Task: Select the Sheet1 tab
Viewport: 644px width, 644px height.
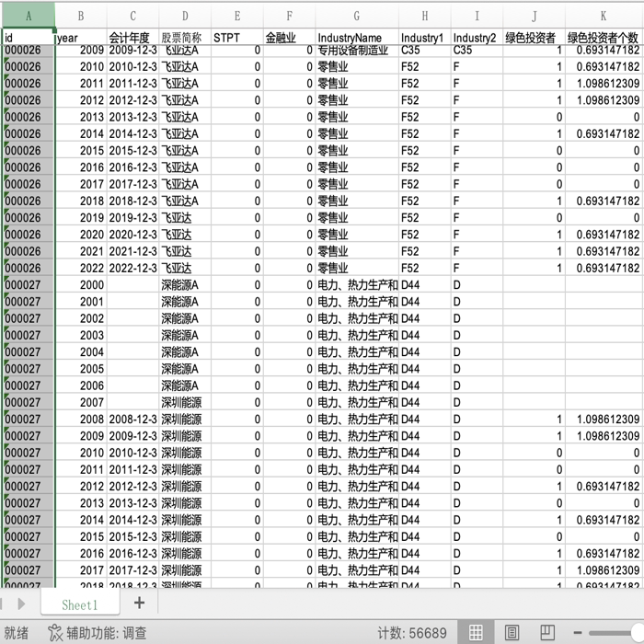Action: pyautogui.click(x=80, y=604)
